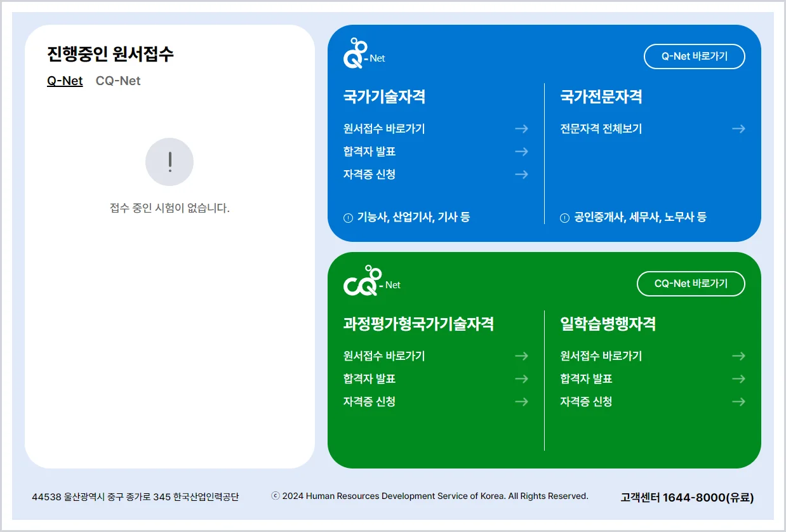Click the 국가전문자격 heading
The image size is (786, 532).
[x=601, y=96]
